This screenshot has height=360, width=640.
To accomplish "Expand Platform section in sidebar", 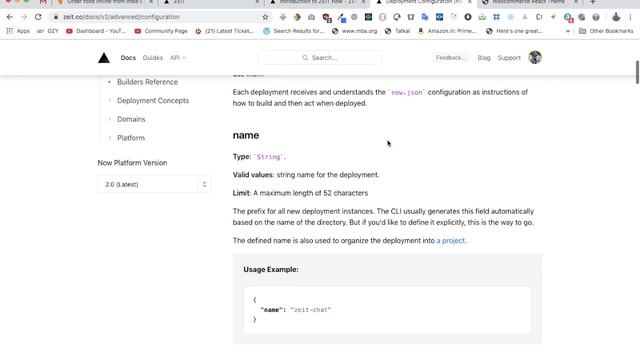I will pos(131,138).
